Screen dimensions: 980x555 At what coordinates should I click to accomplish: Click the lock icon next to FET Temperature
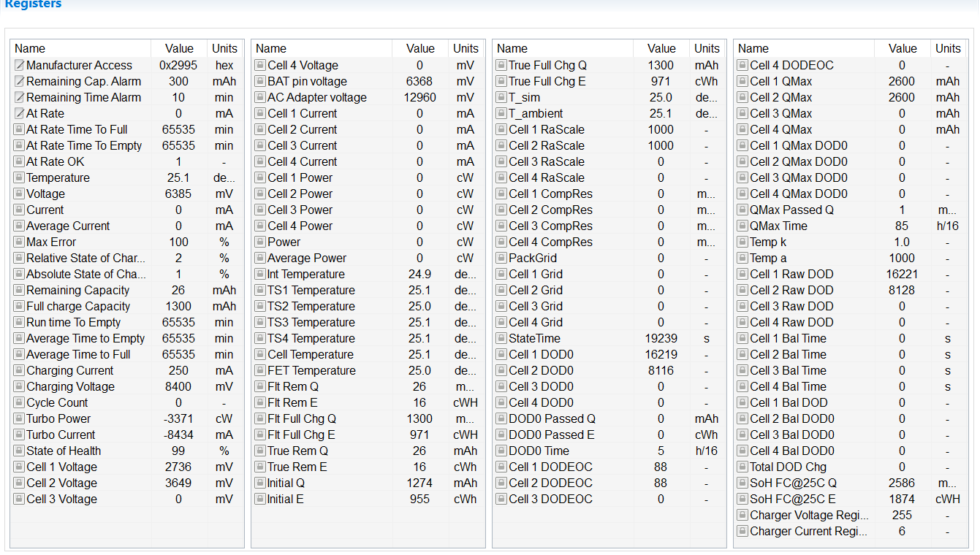[260, 371]
